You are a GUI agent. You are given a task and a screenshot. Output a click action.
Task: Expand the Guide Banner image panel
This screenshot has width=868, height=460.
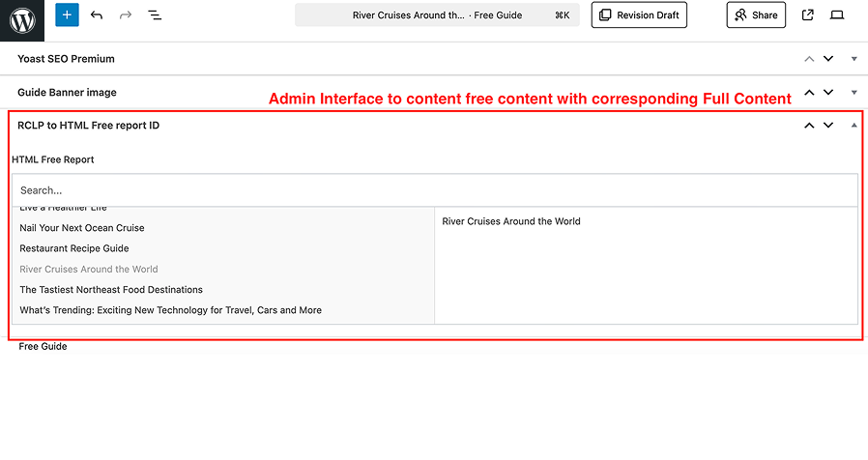tap(854, 93)
